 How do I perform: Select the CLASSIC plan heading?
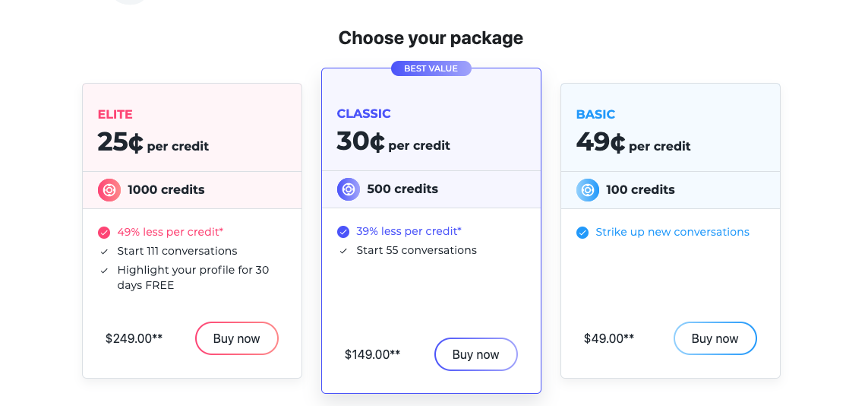point(364,113)
